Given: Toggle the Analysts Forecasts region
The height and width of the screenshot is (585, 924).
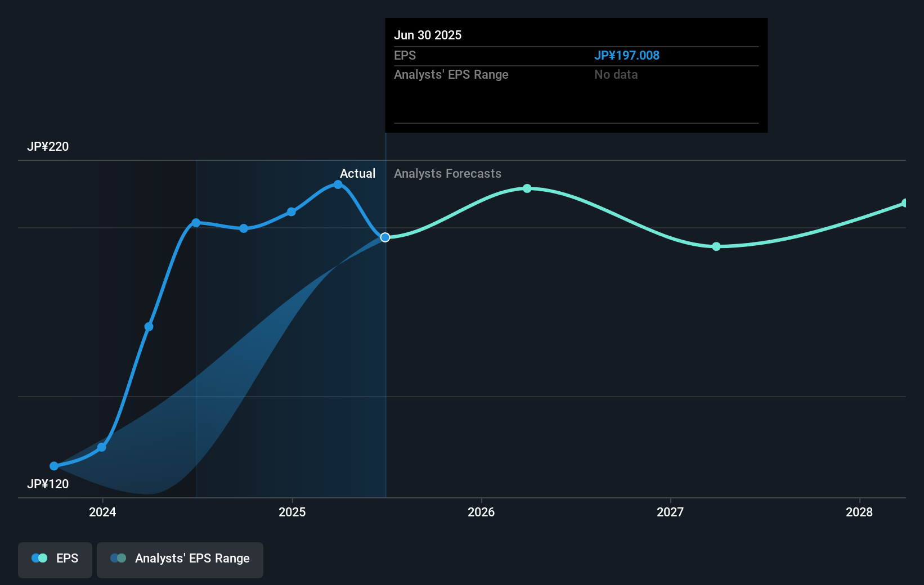Looking at the screenshot, I should tap(447, 173).
